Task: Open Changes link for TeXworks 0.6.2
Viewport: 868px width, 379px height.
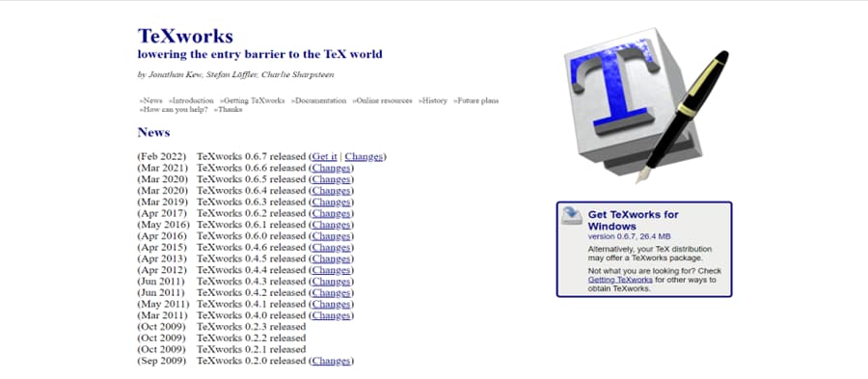Action: click(x=331, y=213)
